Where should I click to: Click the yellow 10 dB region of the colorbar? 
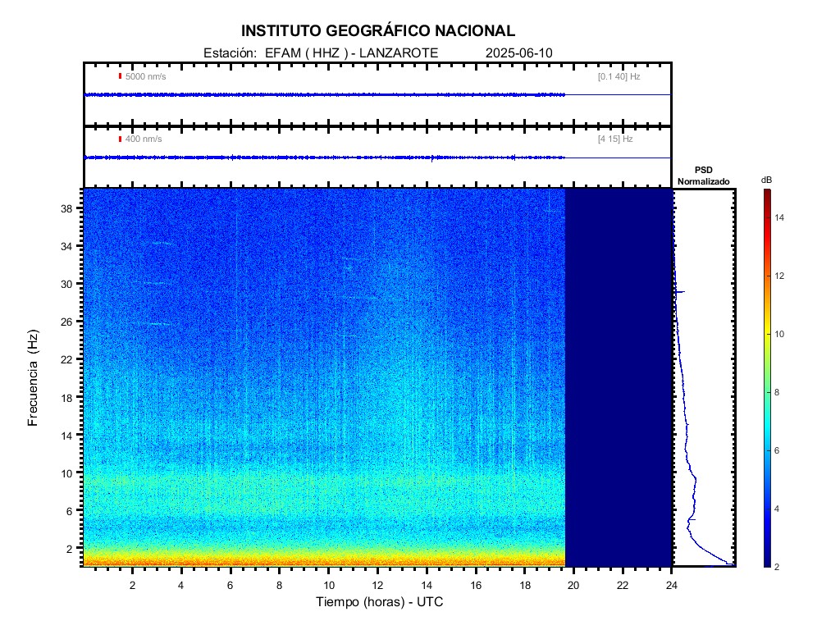[767, 335]
